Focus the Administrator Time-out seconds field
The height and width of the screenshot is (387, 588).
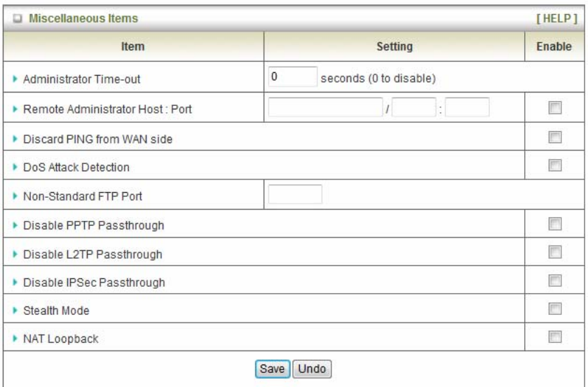click(x=292, y=76)
